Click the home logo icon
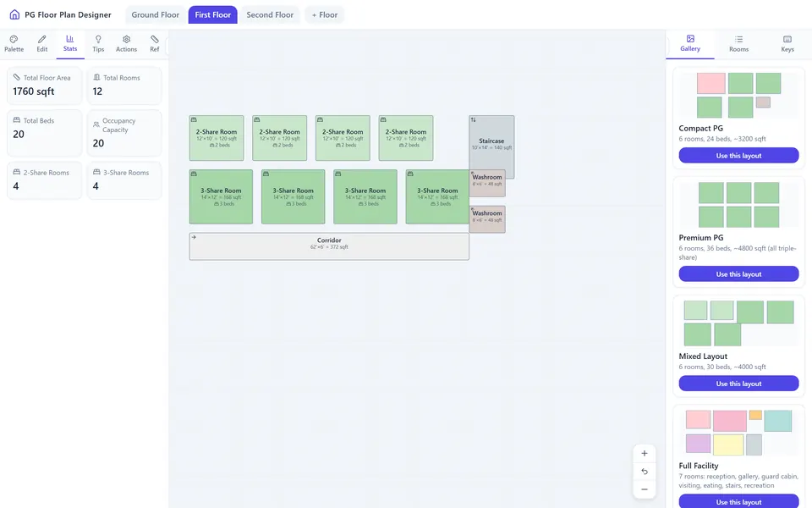The height and width of the screenshot is (508, 812). (14, 14)
